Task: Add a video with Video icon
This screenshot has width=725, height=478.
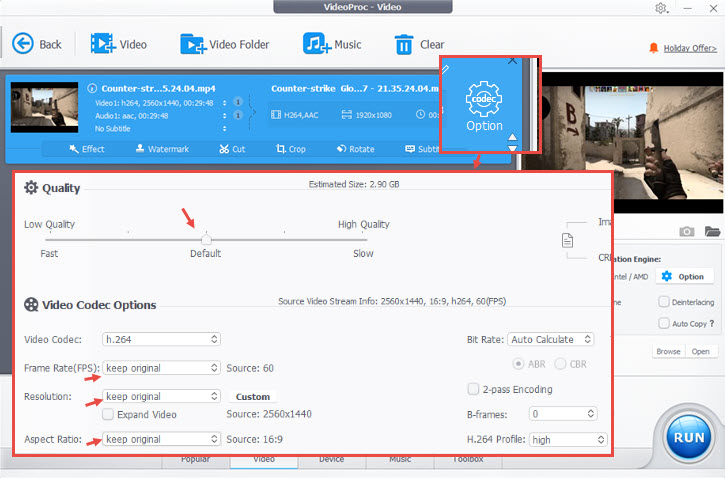Action: [103, 43]
